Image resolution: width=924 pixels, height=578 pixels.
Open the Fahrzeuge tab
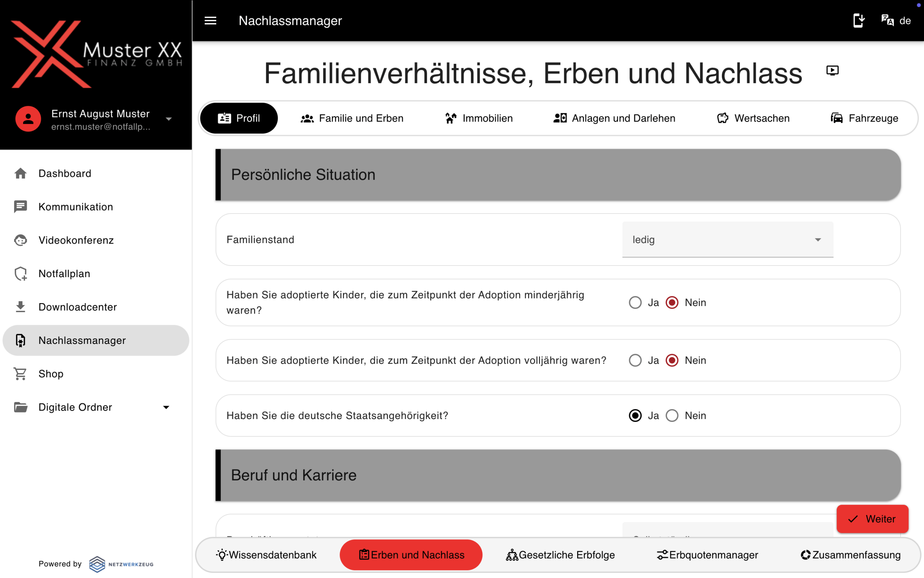coord(864,118)
